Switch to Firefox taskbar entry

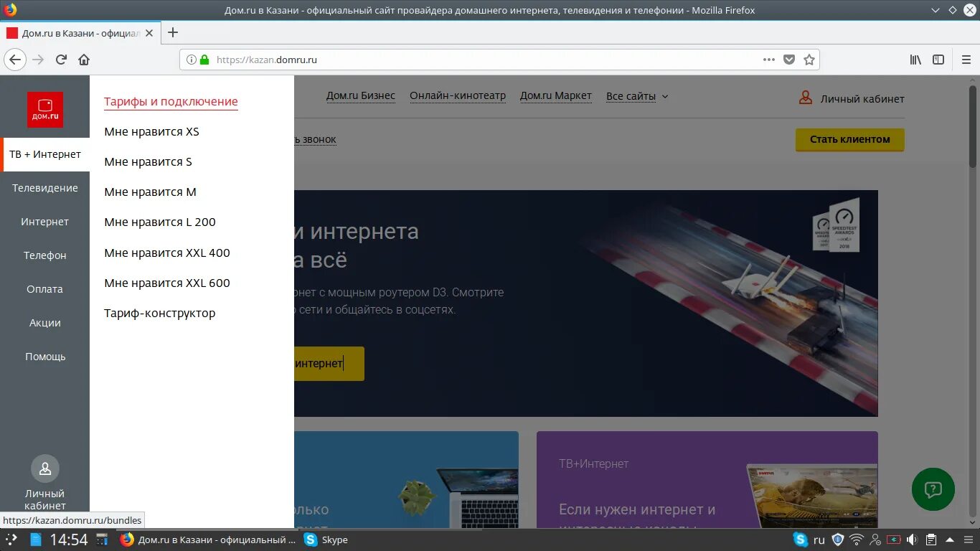pyautogui.click(x=208, y=540)
